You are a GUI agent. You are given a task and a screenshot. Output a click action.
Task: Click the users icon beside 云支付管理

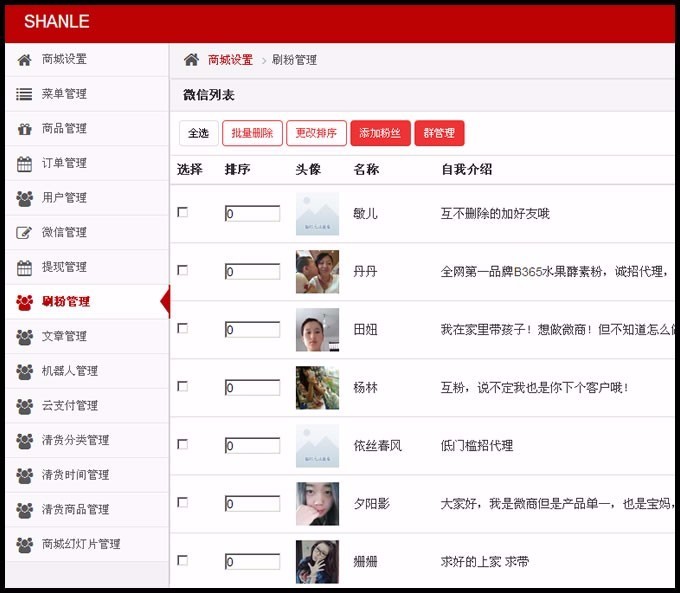(24, 406)
